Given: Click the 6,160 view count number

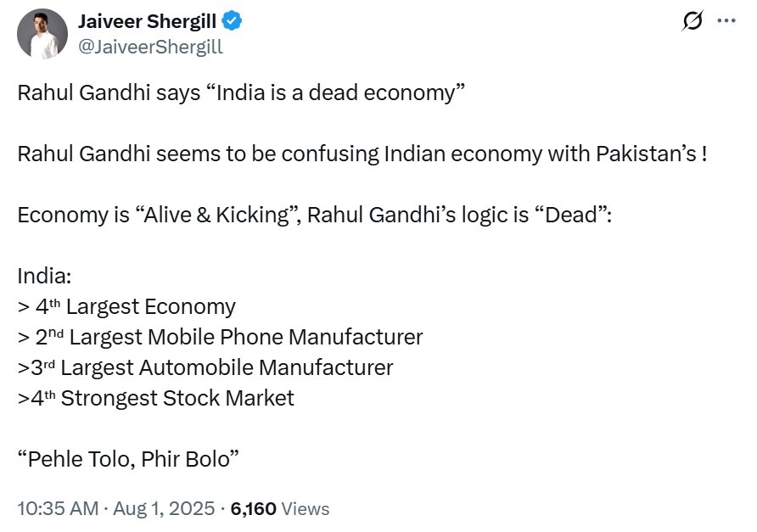Looking at the screenshot, I should (x=253, y=508).
